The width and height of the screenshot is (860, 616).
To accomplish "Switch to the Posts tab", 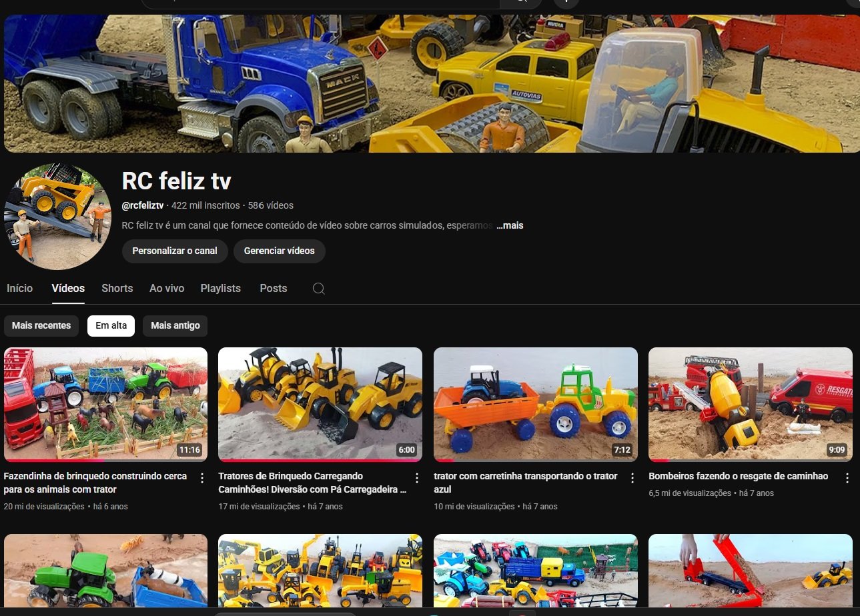I will (x=274, y=288).
